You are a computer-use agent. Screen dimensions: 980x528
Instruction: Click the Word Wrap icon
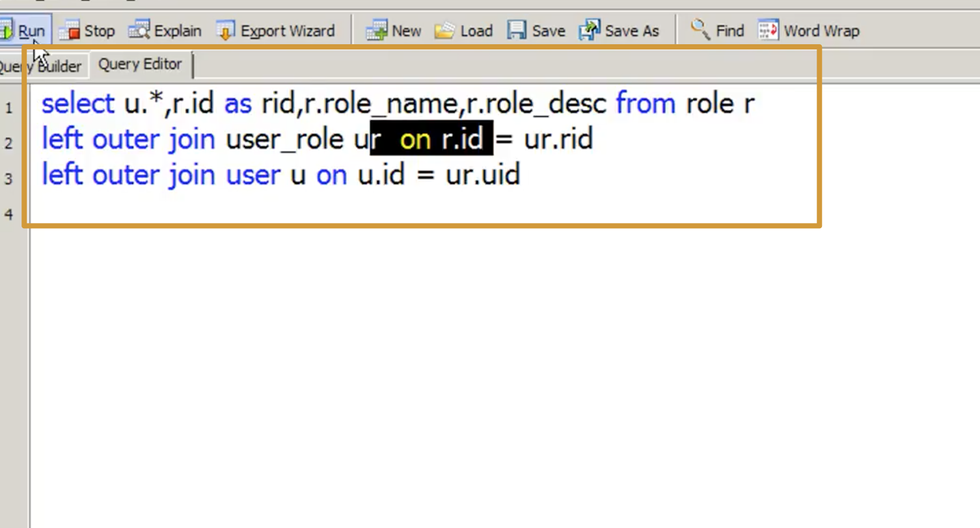tap(769, 31)
